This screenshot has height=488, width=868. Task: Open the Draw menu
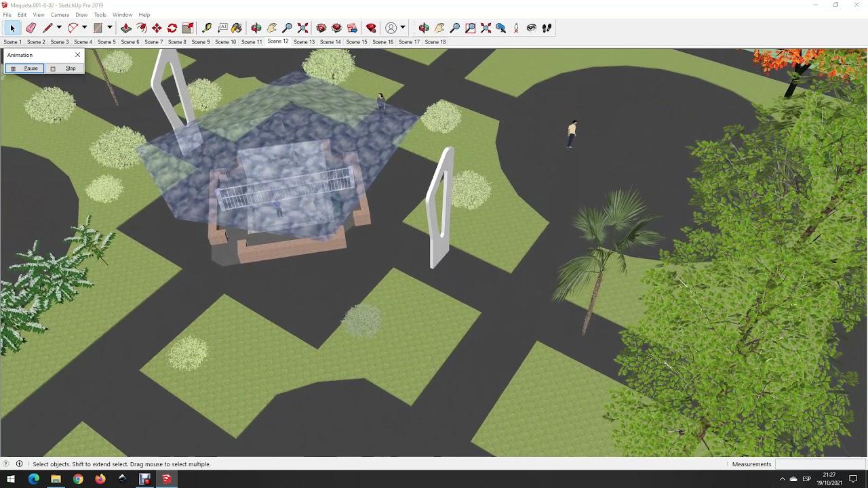coord(81,14)
